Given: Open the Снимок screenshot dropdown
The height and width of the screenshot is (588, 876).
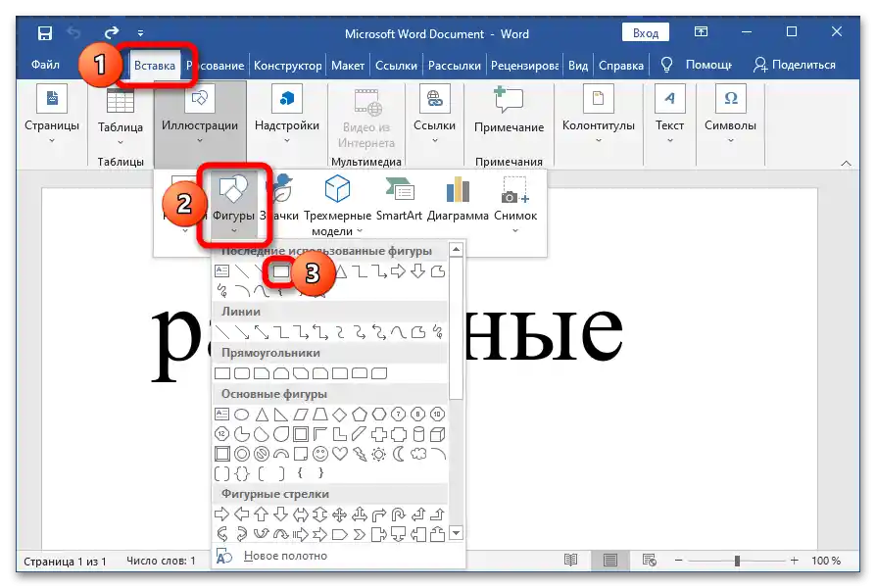Looking at the screenshot, I should tap(515, 205).
